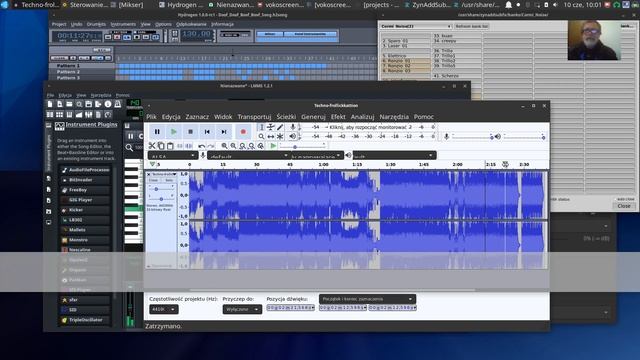
Task: Click the 1:00 mark on Audacity timeline ruler
Action: tap(323, 164)
